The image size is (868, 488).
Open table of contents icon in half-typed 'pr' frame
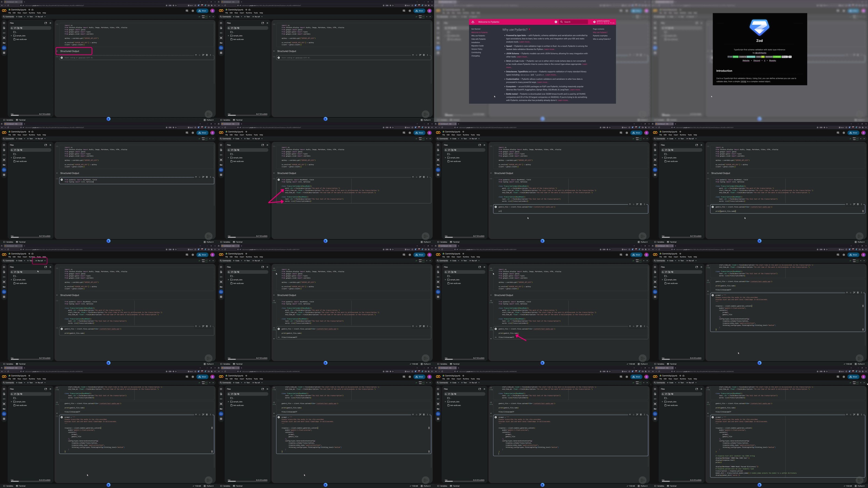(x=438, y=145)
